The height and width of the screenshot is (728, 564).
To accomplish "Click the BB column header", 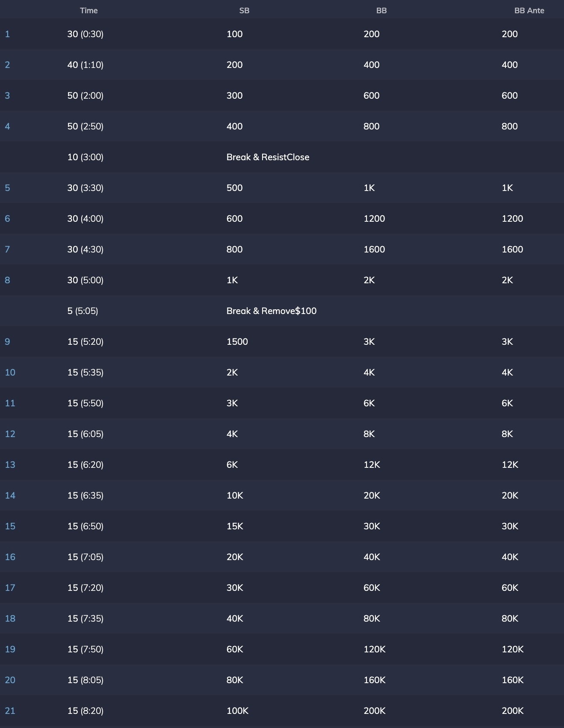I will click(381, 11).
